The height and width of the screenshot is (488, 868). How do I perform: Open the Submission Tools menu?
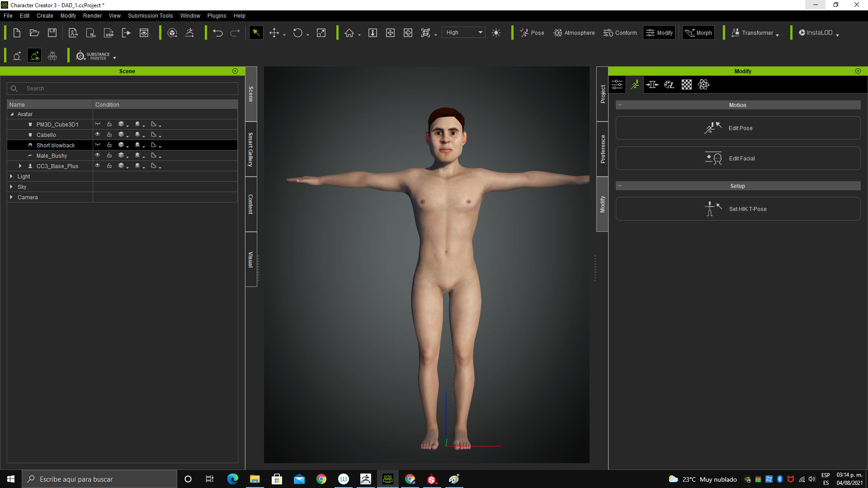click(150, 16)
